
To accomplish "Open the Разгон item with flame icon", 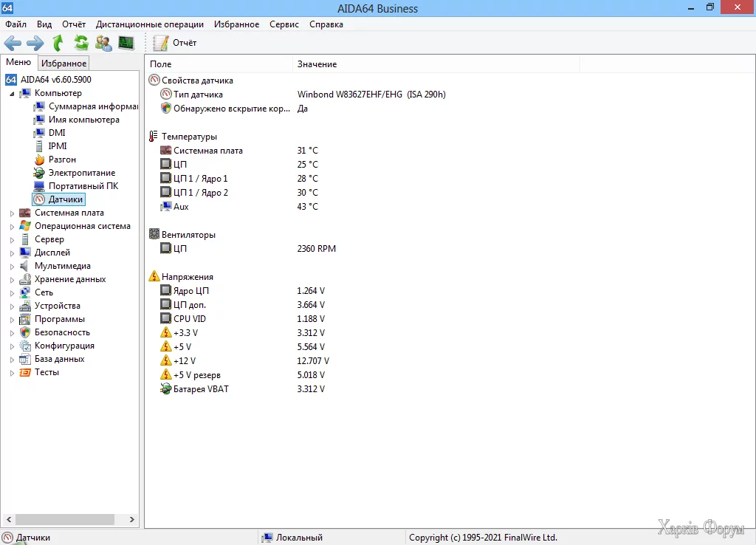I will pos(62,160).
